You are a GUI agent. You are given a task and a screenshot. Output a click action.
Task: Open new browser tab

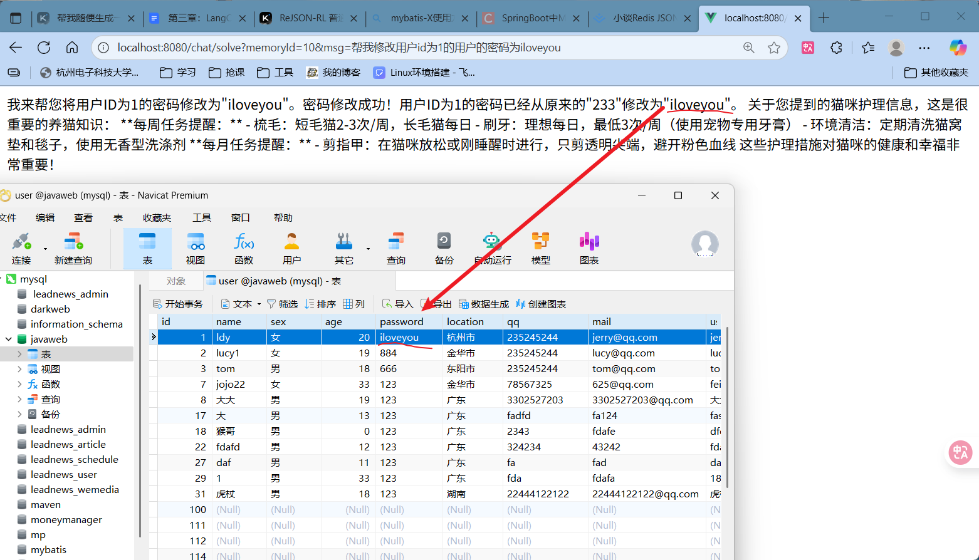pyautogui.click(x=824, y=18)
